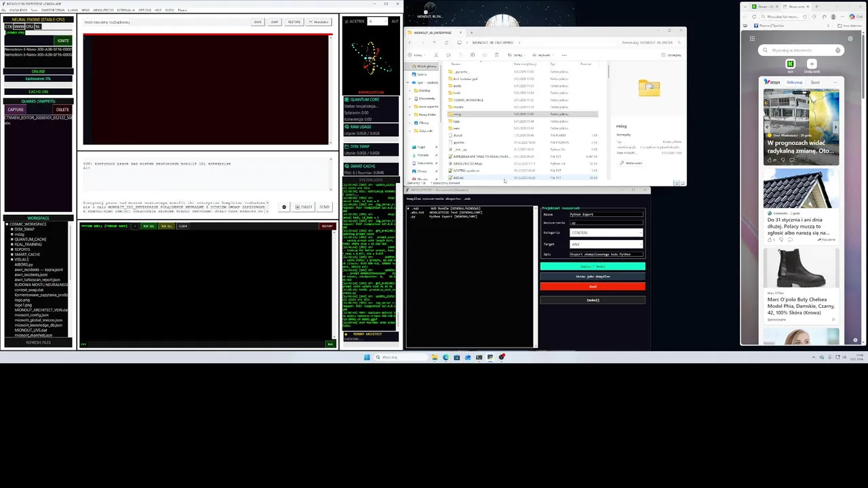Image resolution: width=868 pixels, height=488 pixels.
Task: Open the OPTIONS menu in Monolit
Action: 144,10
